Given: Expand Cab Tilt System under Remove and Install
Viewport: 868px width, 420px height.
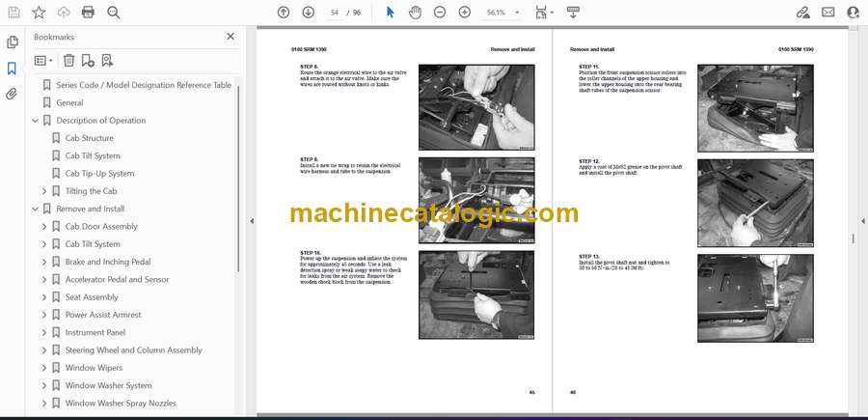Looking at the screenshot, I should pos(44,244).
